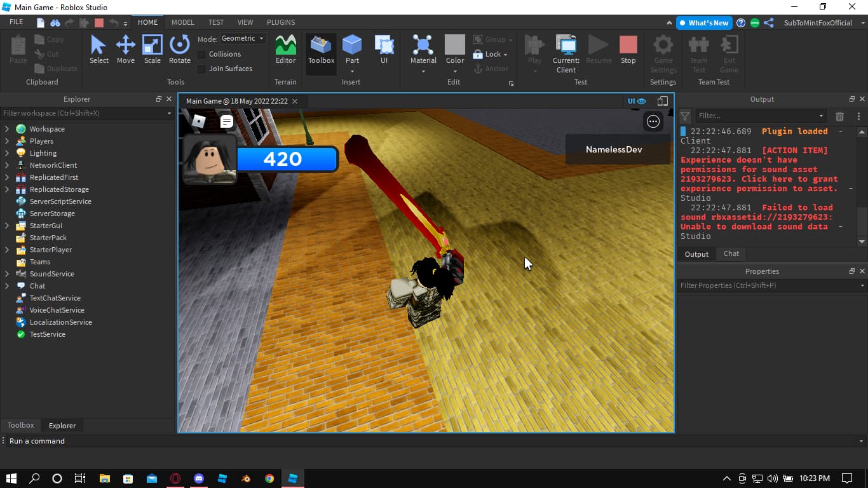Open the in-game three-dot more menu
Viewport: 868px width, 488px height.
coord(653,121)
